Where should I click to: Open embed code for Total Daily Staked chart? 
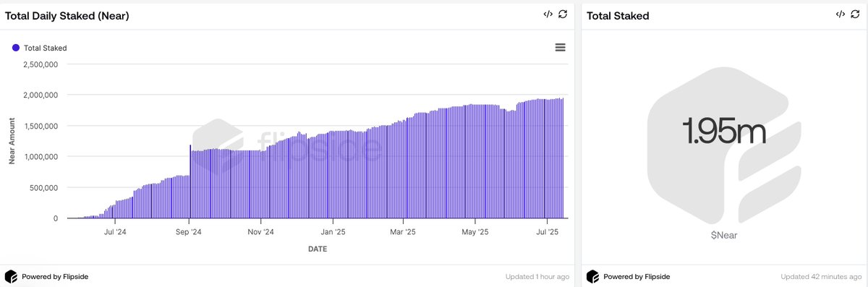pyautogui.click(x=548, y=14)
